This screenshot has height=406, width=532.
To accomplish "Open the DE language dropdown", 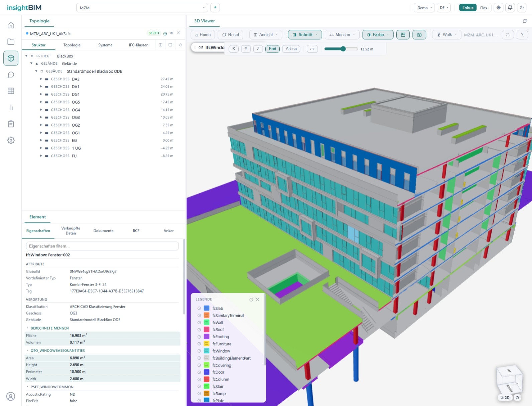I will tap(444, 8).
